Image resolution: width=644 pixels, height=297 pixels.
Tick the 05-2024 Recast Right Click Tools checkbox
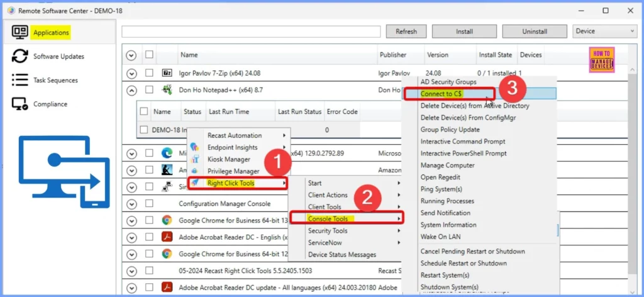[x=149, y=271]
